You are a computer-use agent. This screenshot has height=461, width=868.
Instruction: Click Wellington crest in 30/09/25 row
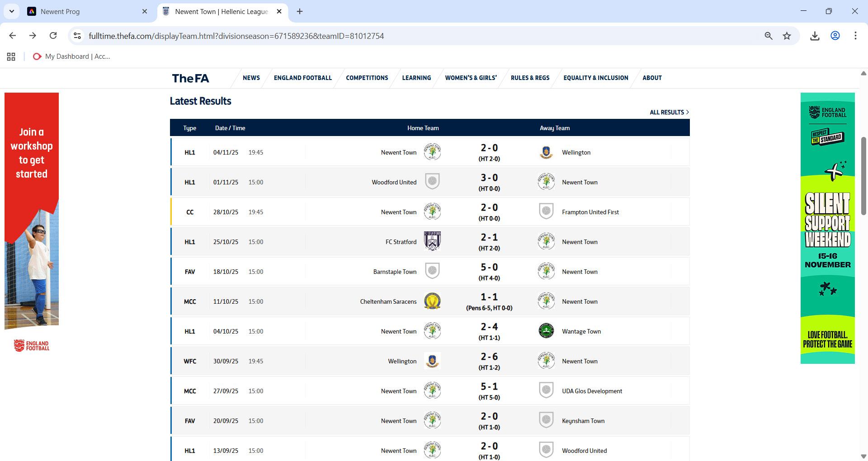[432, 361]
